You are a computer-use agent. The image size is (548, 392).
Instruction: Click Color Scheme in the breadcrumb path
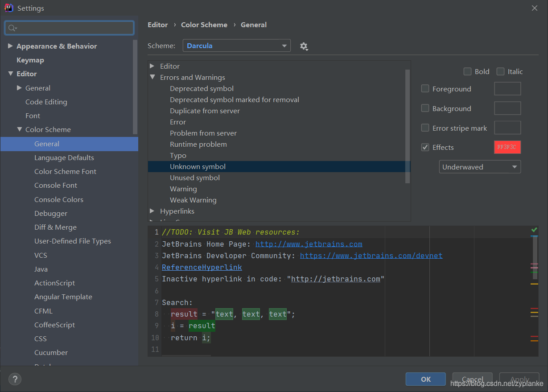204,25
